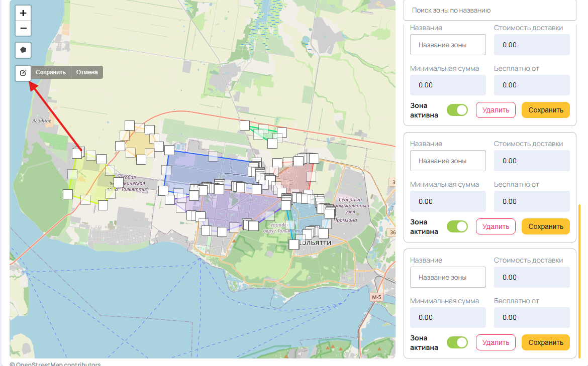Delete the bottom zone card with Удалить
588x366 pixels.
pyautogui.click(x=496, y=342)
